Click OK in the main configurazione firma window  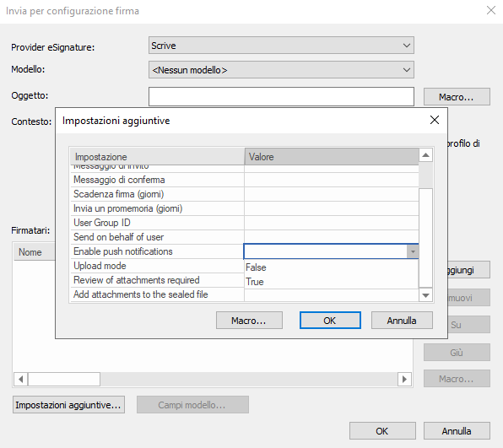[x=382, y=430]
